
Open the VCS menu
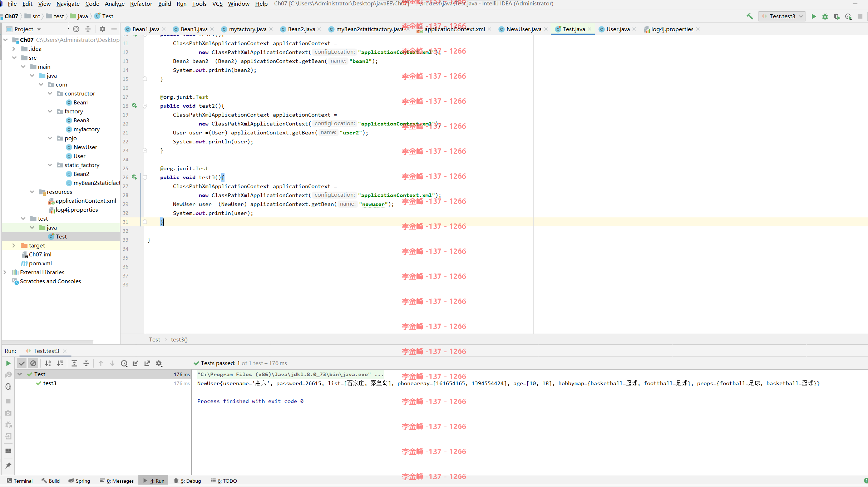point(217,4)
